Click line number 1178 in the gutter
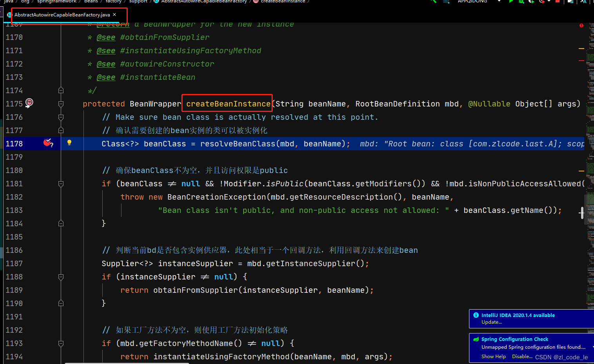The width and height of the screenshot is (594, 364). [14, 144]
